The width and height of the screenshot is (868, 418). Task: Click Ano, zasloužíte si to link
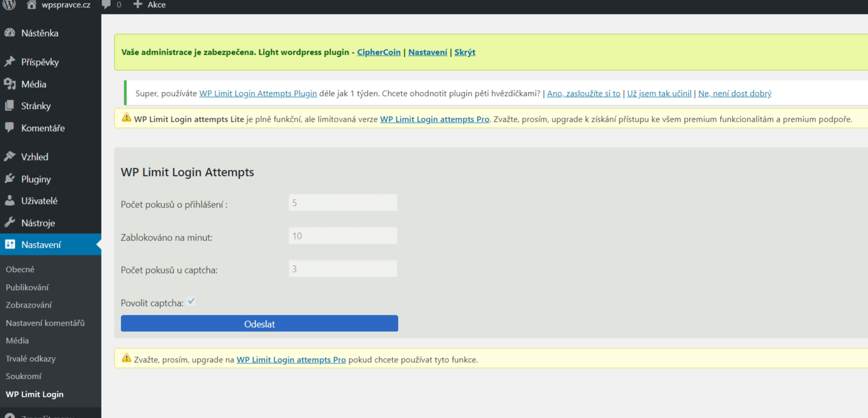(583, 93)
